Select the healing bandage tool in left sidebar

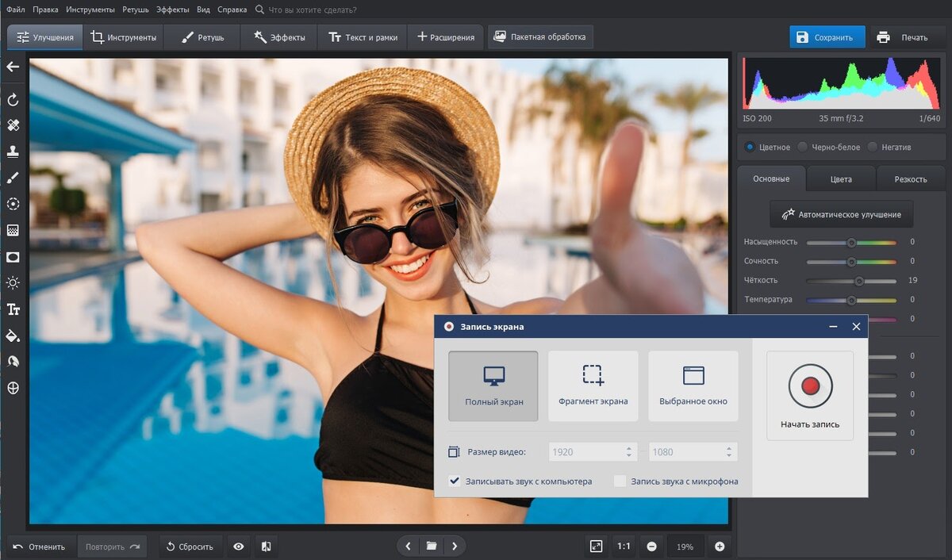[x=13, y=125]
